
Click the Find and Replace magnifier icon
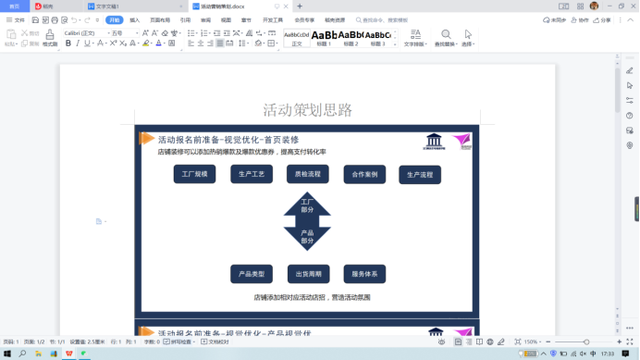(446, 34)
